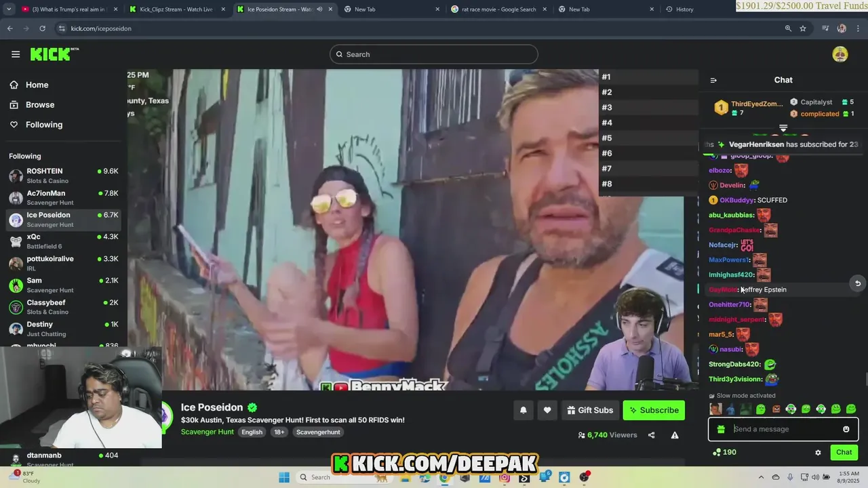This screenshot has width=868, height=488.
Task: Click username OKBuddyy in chat
Action: [x=736, y=200]
